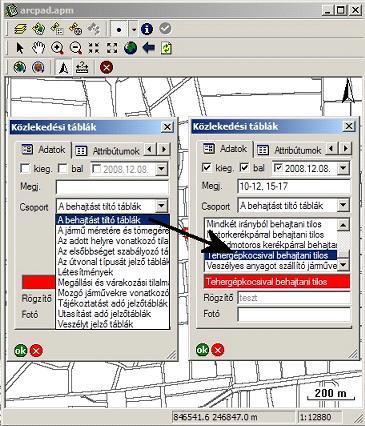Select 'Veszélyes anyagot szállító' list item
This screenshot has width=365, height=426.
pyautogui.click(x=271, y=266)
